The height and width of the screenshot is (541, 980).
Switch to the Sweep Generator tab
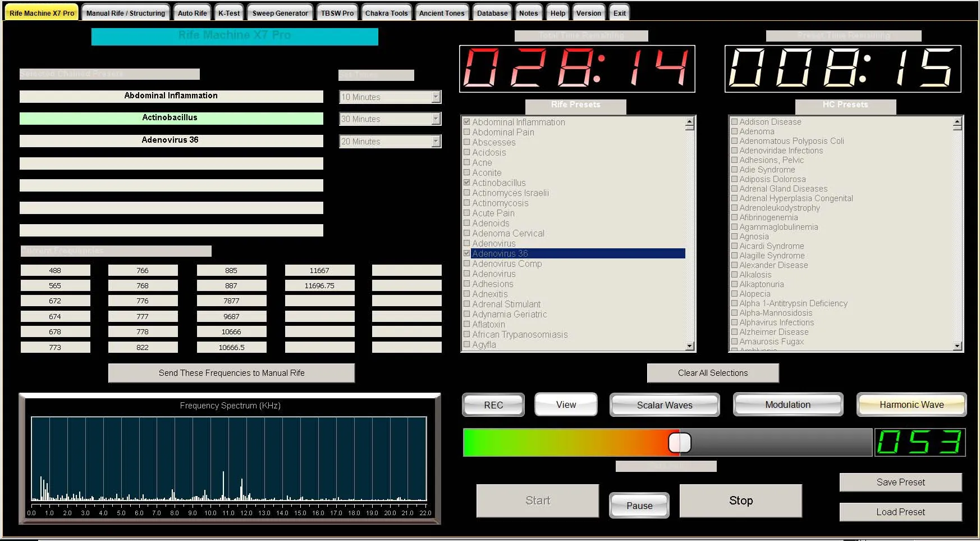280,13
